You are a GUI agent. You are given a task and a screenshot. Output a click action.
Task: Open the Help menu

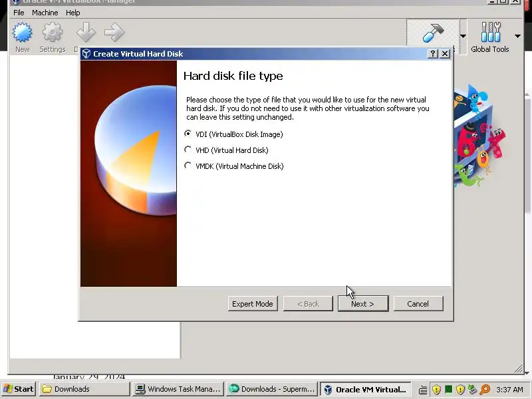pyautogui.click(x=73, y=13)
